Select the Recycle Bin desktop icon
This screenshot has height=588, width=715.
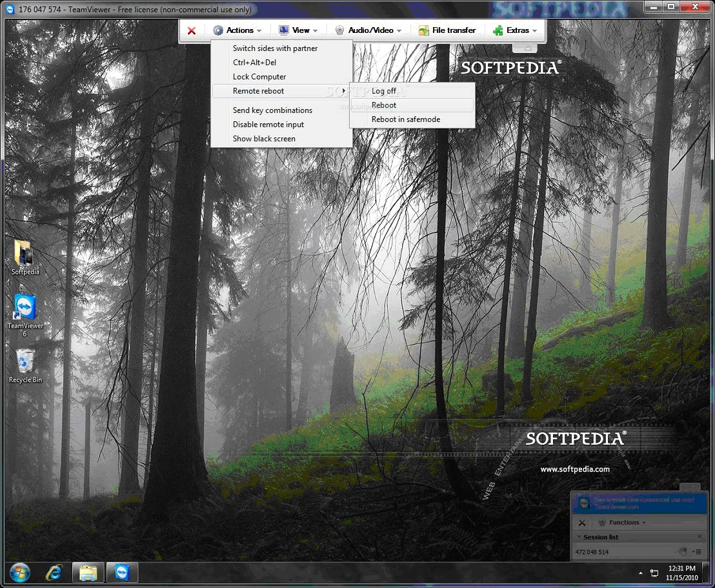[x=25, y=365]
